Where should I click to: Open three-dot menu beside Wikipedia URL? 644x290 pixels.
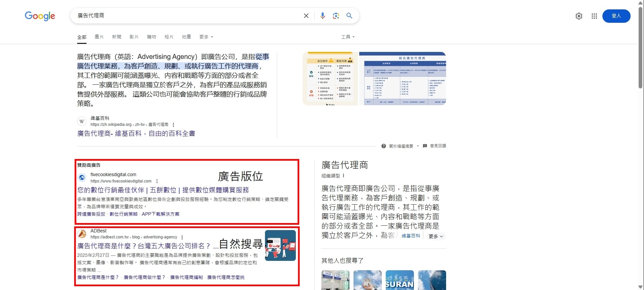[173, 125]
